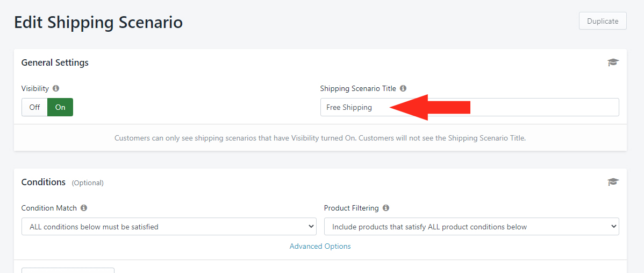Click the Edit Shipping Scenario page heading
Viewport: 644px width, 273px height.
click(98, 22)
